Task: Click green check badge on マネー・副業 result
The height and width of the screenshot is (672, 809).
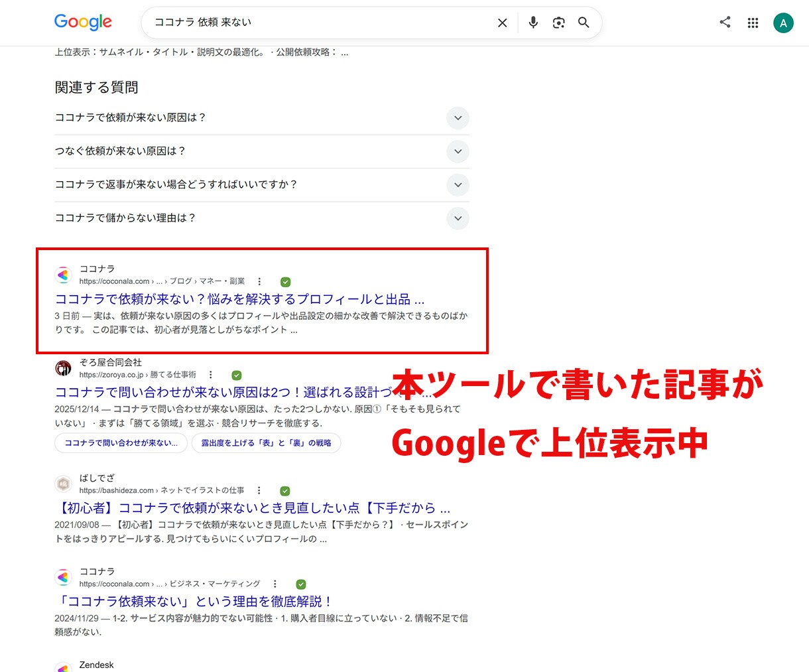Action: 285,282
